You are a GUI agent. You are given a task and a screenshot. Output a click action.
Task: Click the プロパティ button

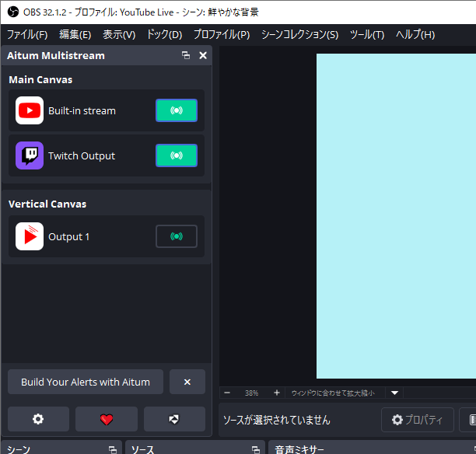[418, 420]
